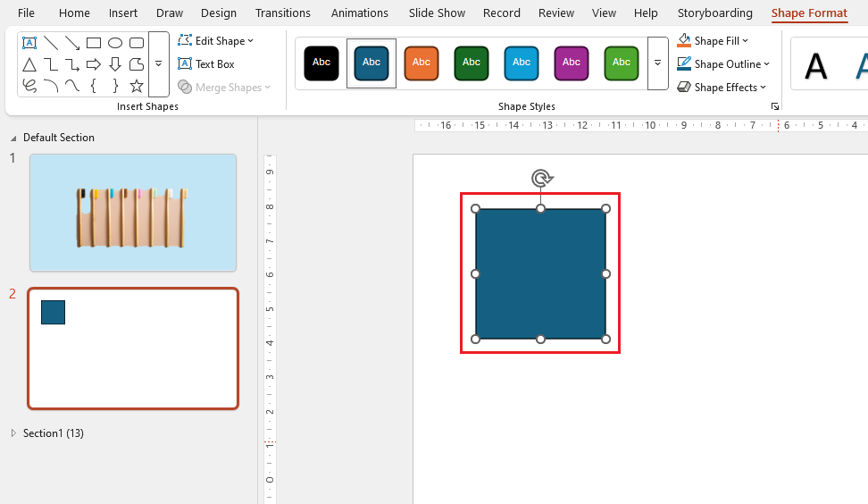Choose the Curve line shape
This screenshot has width=868, height=504.
tap(72, 86)
